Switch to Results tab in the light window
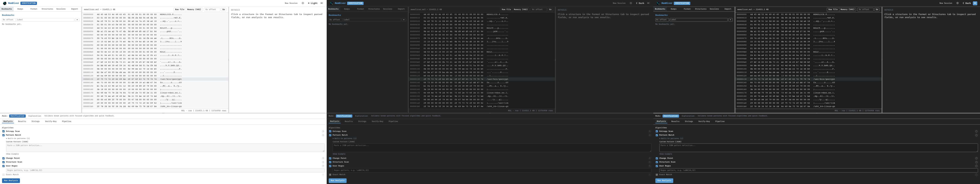Image resolution: width=980 pixels, height=184 pixels. (x=22, y=121)
